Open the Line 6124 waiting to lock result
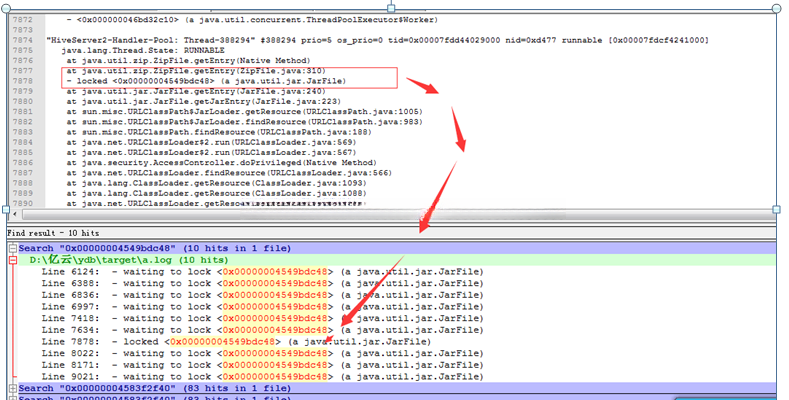The image size is (789, 400). tap(262, 272)
